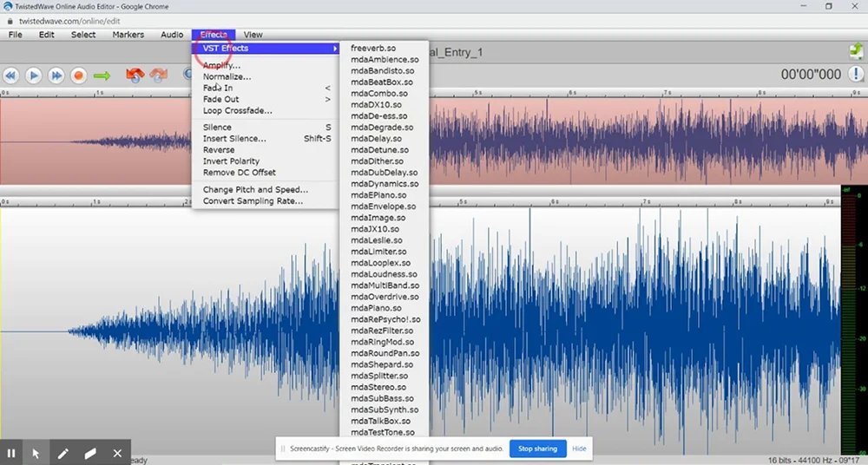The height and width of the screenshot is (465, 868).
Task: Pause the Screencastify recording
Action: [x=11, y=454]
